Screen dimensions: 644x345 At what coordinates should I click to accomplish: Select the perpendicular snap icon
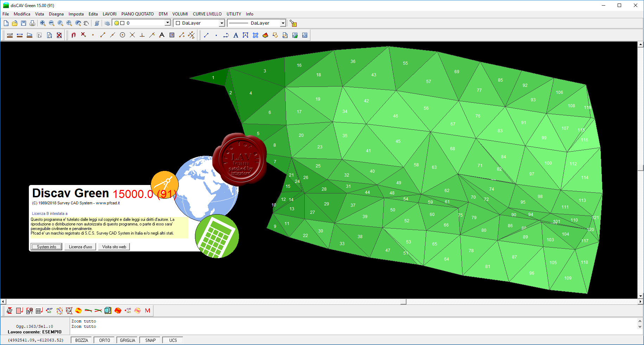(x=142, y=35)
